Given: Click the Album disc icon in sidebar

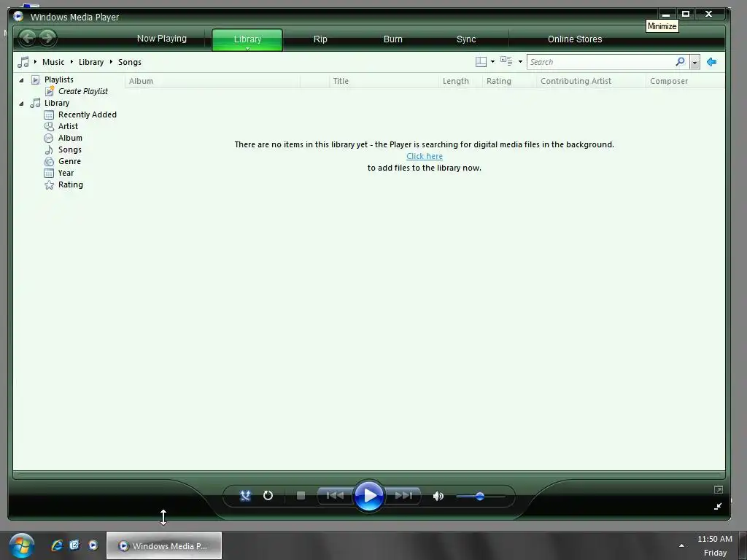Looking at the screenshot, I should click(x=49, y=138).
